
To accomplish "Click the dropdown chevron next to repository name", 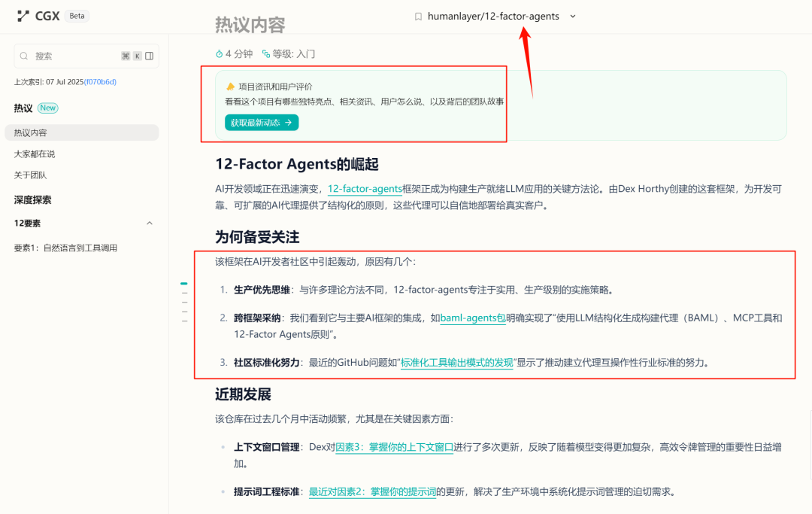I will click(573, 17).
